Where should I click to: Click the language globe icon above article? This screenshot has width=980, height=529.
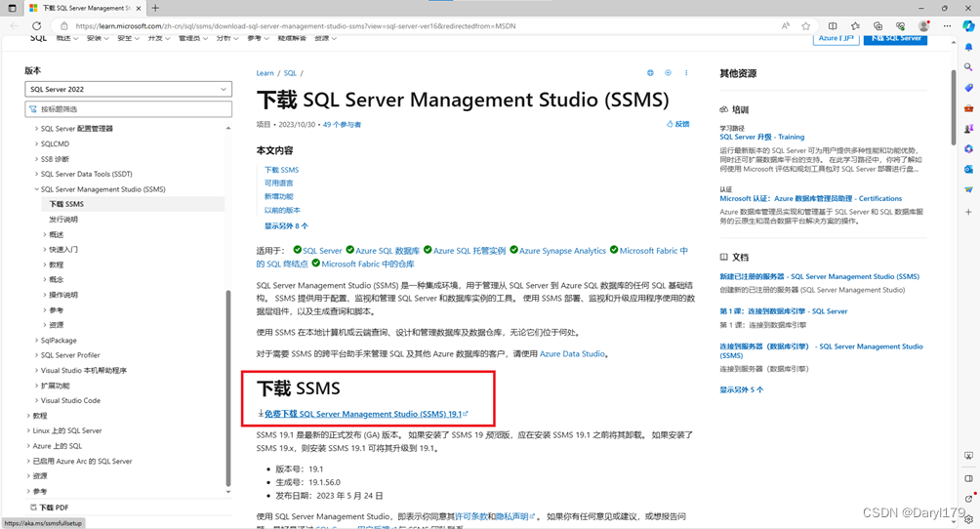tap(650, 73)
